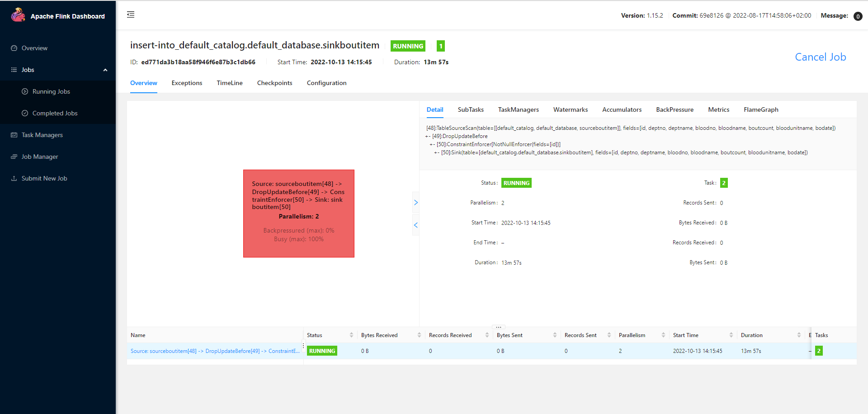Click the Version 1.15.2 label
Screen dimensions: 868x414
[x=642, y=15]
